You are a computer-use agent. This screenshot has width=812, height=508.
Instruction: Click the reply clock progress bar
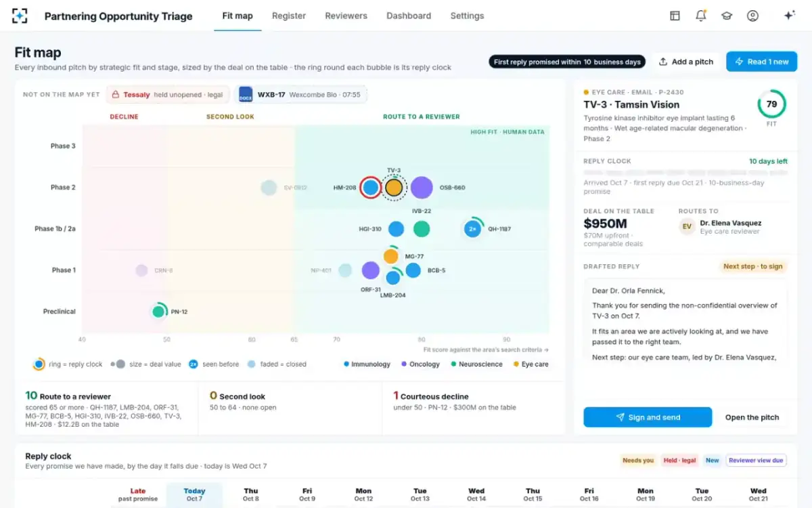685,173
